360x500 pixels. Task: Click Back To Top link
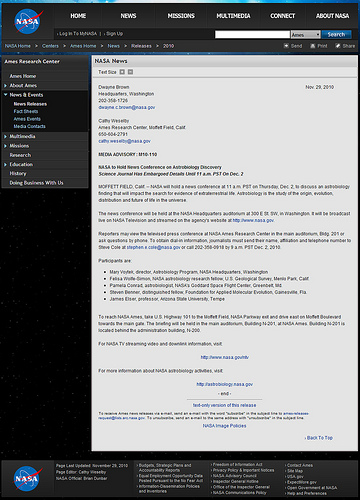pyautogui.click(x=319, y=438)
